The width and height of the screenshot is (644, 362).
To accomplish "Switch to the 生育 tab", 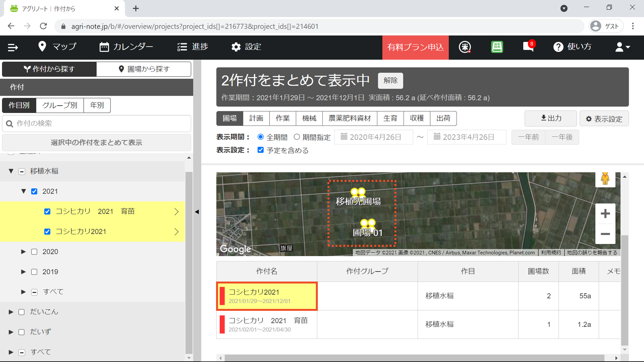I will (390, 118).
